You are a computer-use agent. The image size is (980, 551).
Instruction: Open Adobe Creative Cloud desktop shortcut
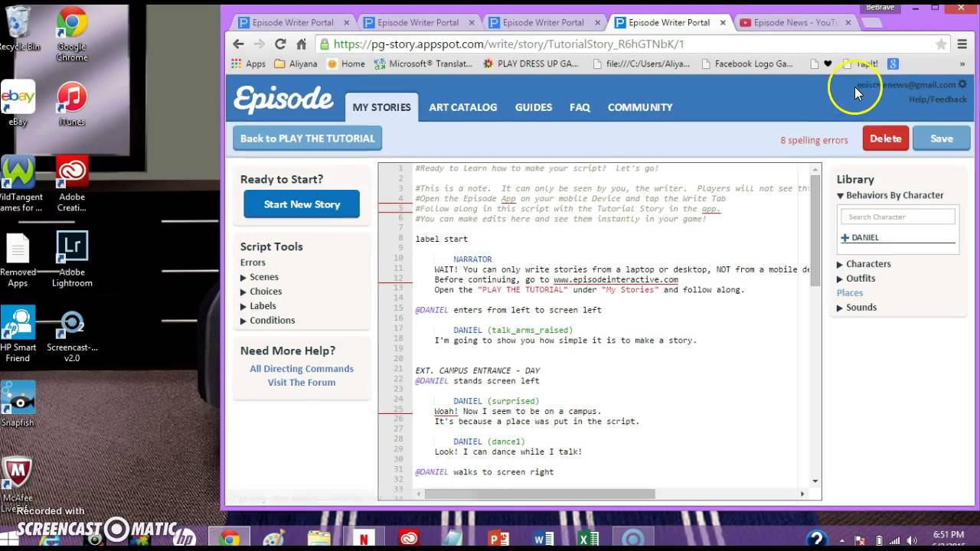[72, 184]
